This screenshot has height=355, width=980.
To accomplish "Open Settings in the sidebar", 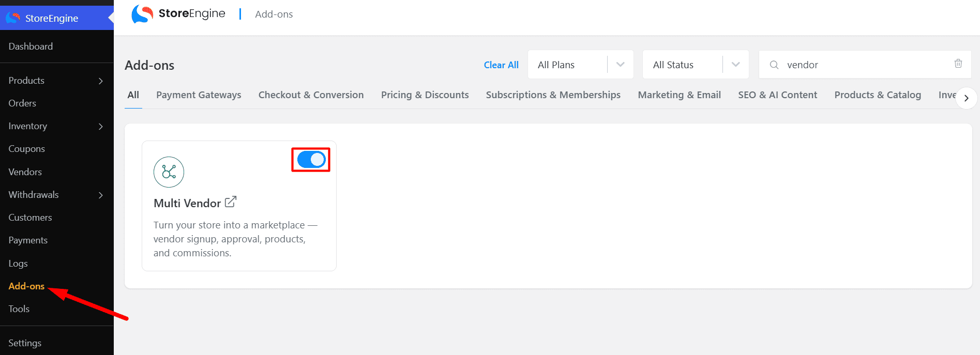I will point(25,343).
